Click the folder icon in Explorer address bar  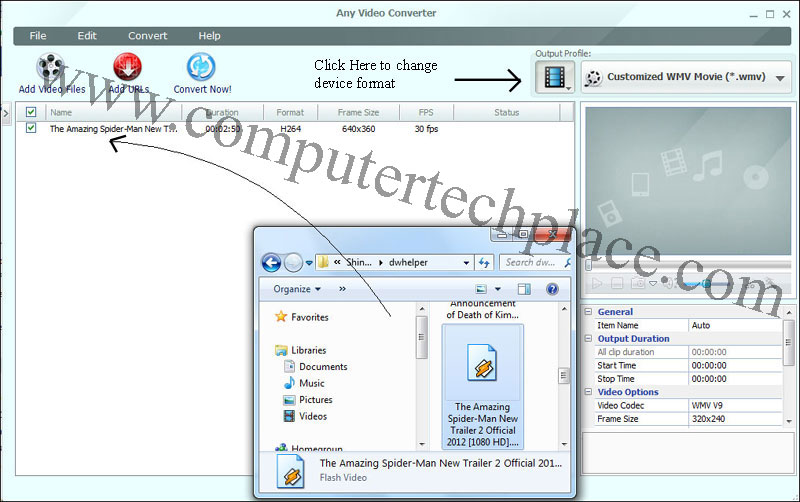pyautogui.click(x=323, y=262)
